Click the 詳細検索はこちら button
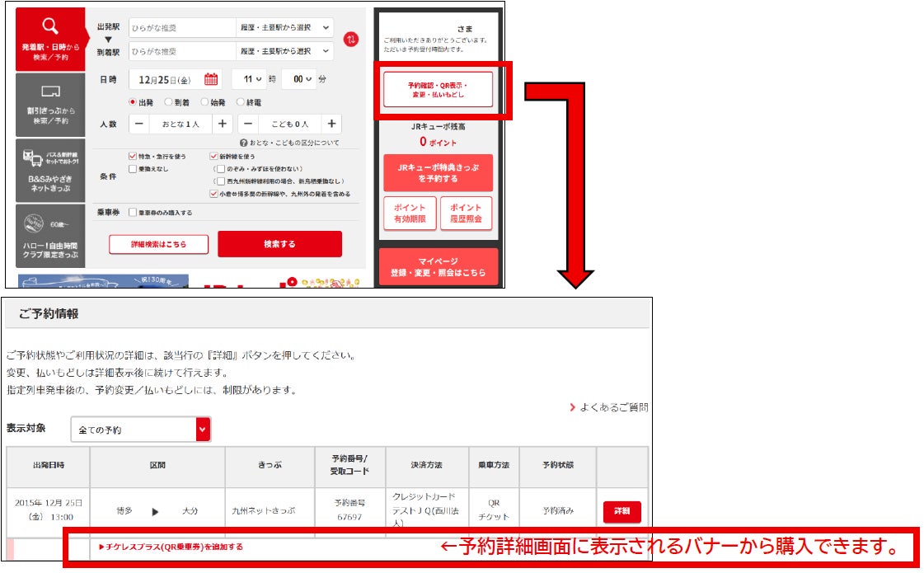Viewport: 924px width, 573px height. coord(158,244)
